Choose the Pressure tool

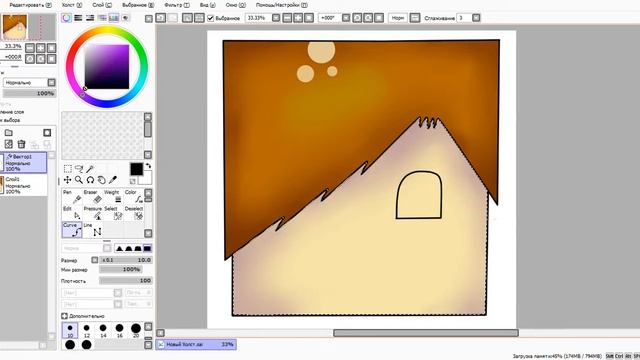pyautogui.click(x=92, y=213)
